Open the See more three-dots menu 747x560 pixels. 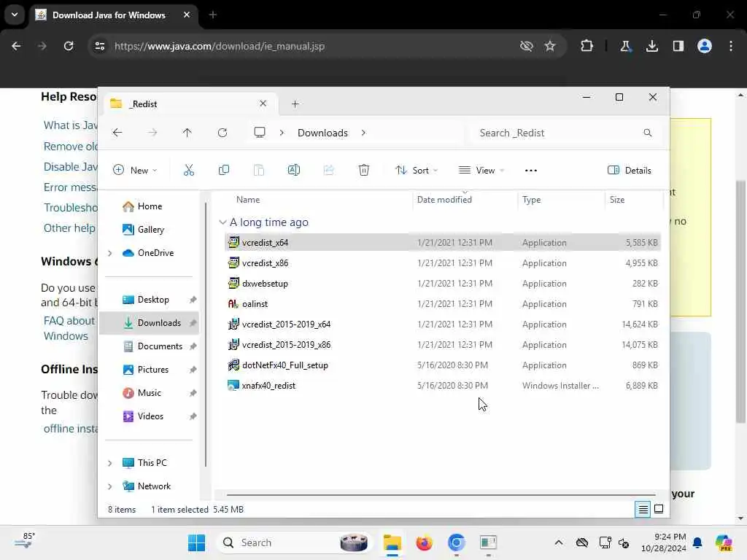(x=531, y=171)
